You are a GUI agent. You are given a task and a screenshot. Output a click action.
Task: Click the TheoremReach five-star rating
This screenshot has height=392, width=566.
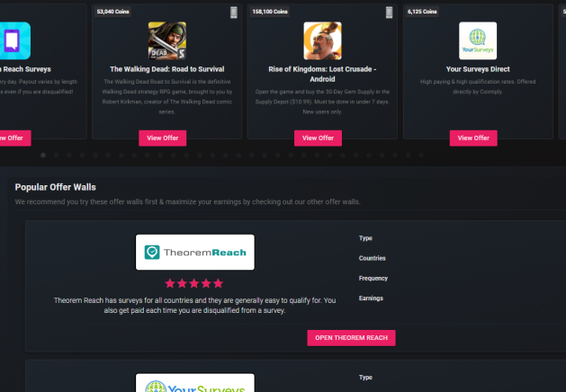pos(194,283)
